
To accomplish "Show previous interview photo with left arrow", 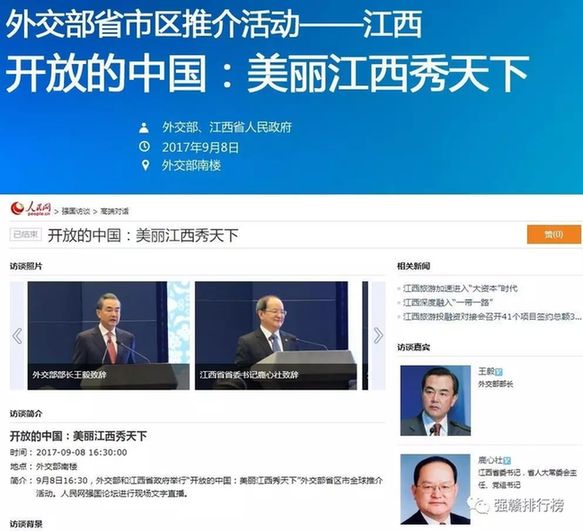I will [17, 336].
